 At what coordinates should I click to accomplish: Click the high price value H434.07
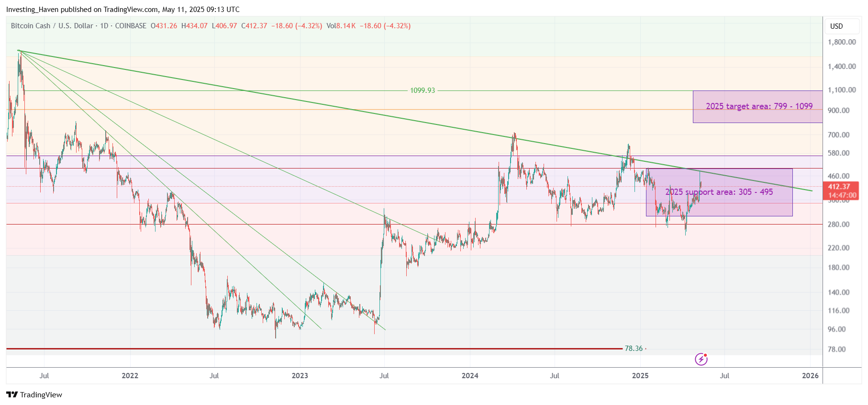pyautogui.click(x=194, y=26)
